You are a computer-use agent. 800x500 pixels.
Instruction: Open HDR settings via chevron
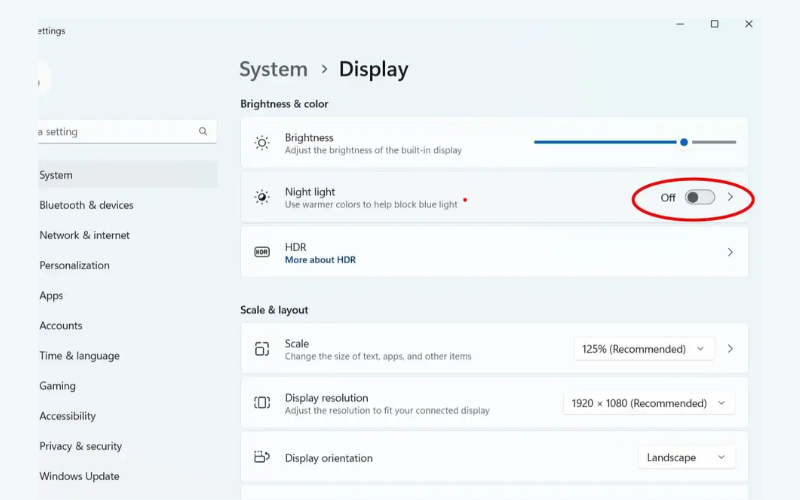pyautogui.click(x=730, y=252)
